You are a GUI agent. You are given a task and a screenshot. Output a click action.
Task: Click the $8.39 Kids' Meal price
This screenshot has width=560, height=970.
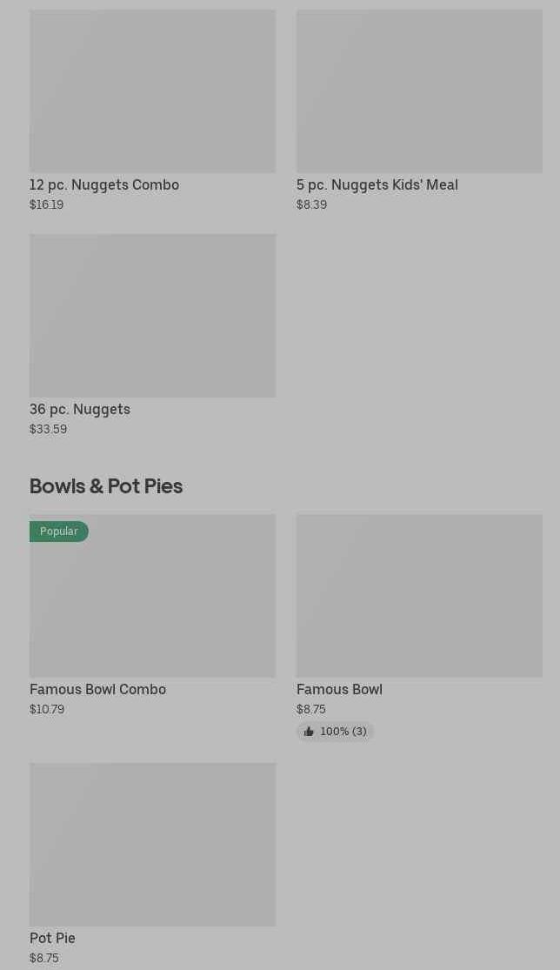click(x=311, y=204)
